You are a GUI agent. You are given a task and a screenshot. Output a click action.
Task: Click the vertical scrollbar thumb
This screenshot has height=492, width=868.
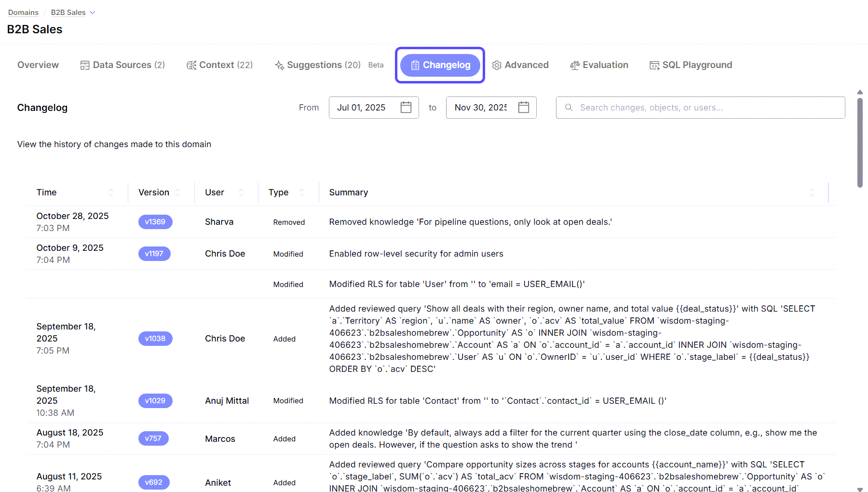tap(860, 142)
